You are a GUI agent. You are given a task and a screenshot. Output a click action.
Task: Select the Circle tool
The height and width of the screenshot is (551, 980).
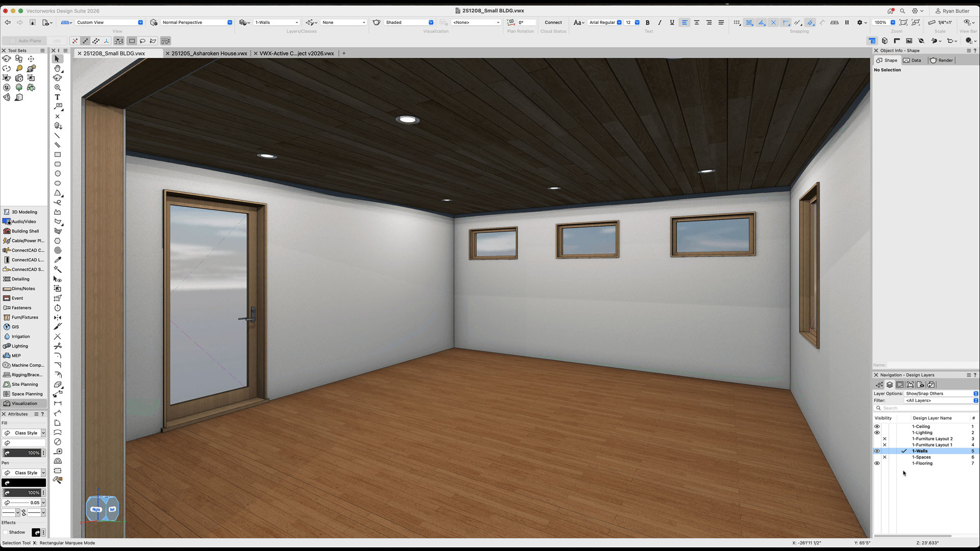click(x=57, y=173)
